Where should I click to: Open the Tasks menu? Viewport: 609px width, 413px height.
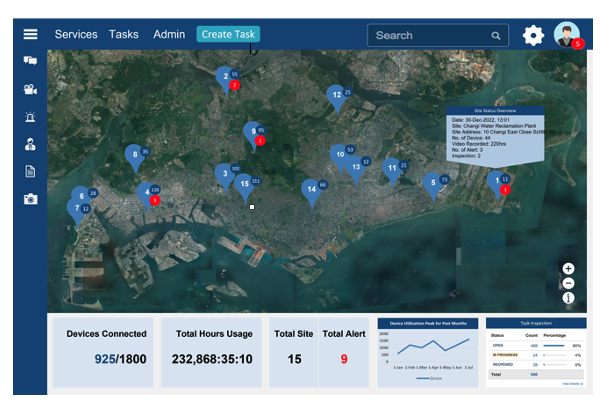coord(124,34)
